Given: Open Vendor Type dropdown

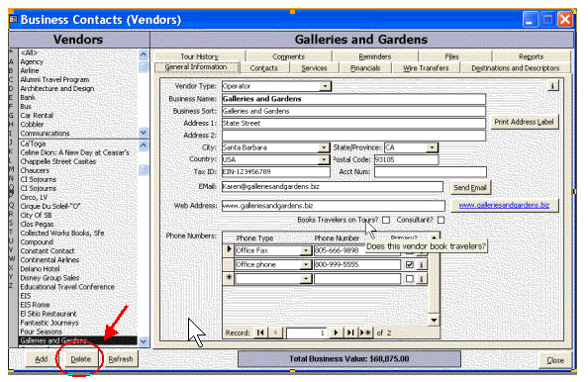Looking at the screenshot, I should (x=325, y=86).
